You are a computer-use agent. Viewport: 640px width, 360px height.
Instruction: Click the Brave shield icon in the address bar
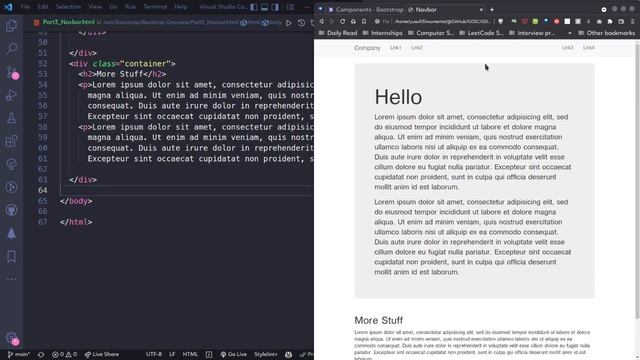tap(501, 21)
